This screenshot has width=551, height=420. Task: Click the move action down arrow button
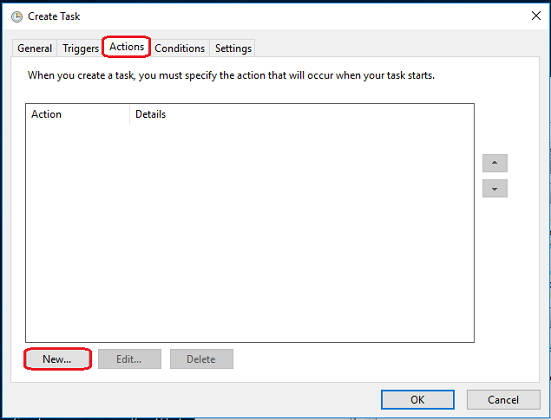(x=495, y=188)
